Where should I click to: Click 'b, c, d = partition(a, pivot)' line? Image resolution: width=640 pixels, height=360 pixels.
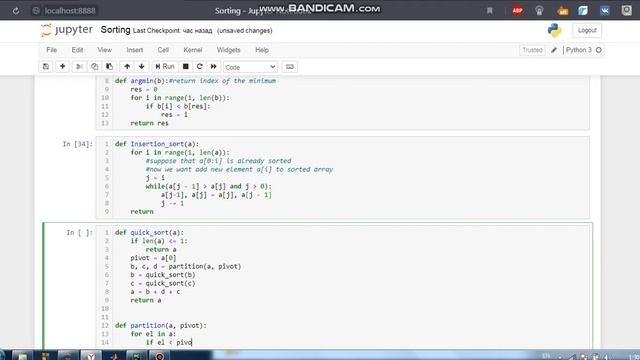pos(186,267)
